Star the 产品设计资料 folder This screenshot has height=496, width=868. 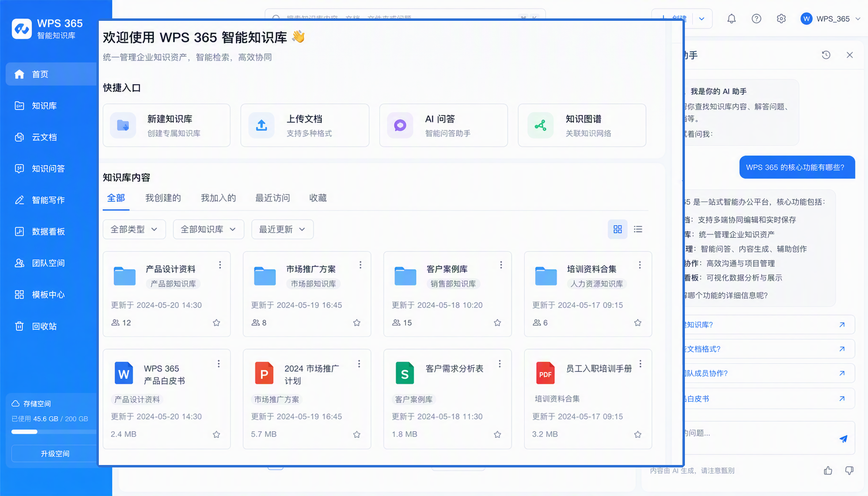[x=217, y=323]
